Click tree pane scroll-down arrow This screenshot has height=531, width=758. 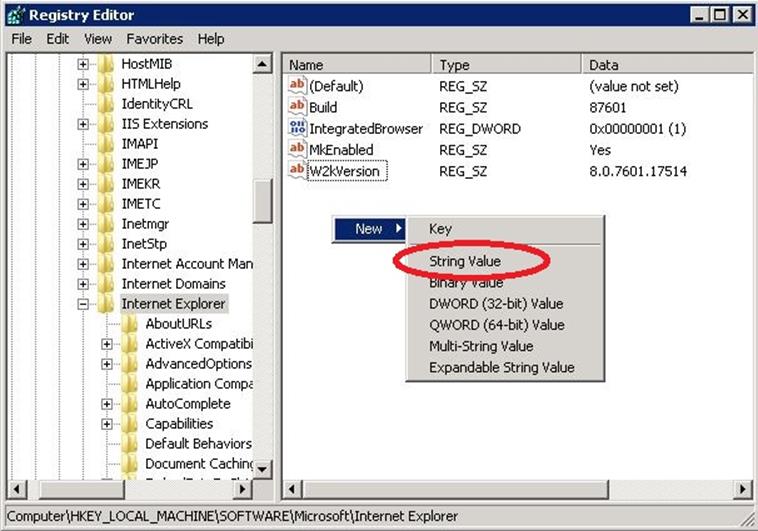click(262, 469)
